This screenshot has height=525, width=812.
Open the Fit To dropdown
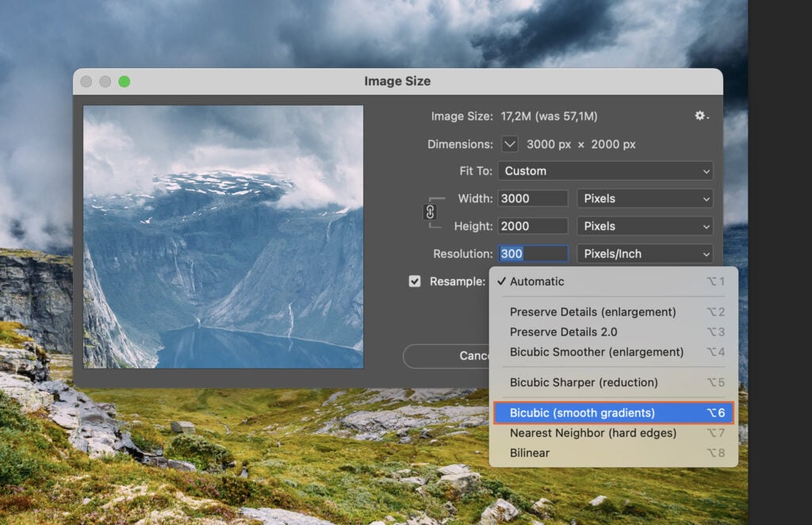(605, 171)
